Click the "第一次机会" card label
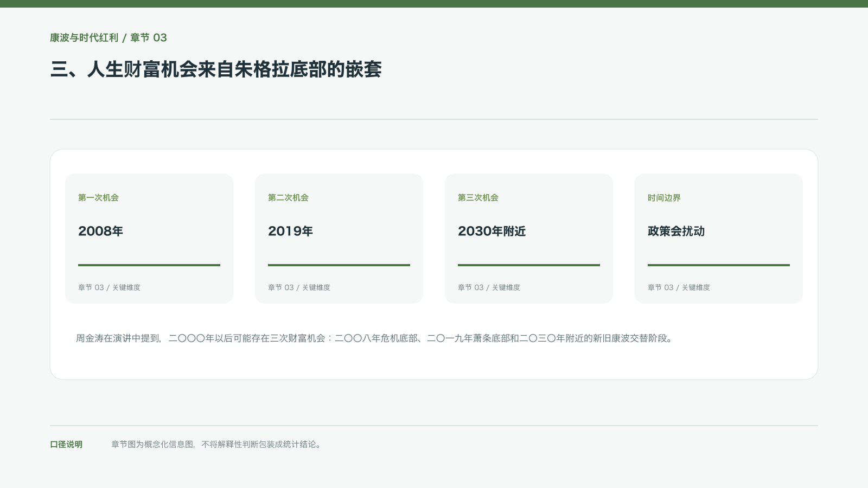 [x=98, y=197]
